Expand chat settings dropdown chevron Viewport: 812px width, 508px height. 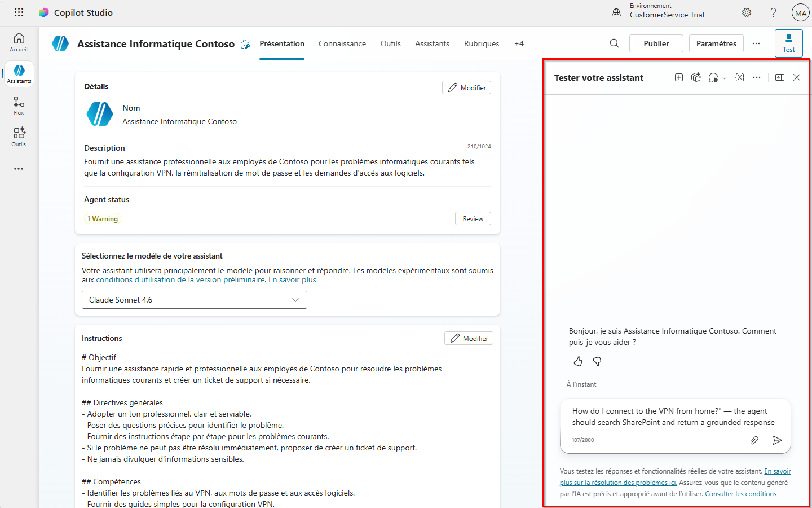[x=725, y=78]
